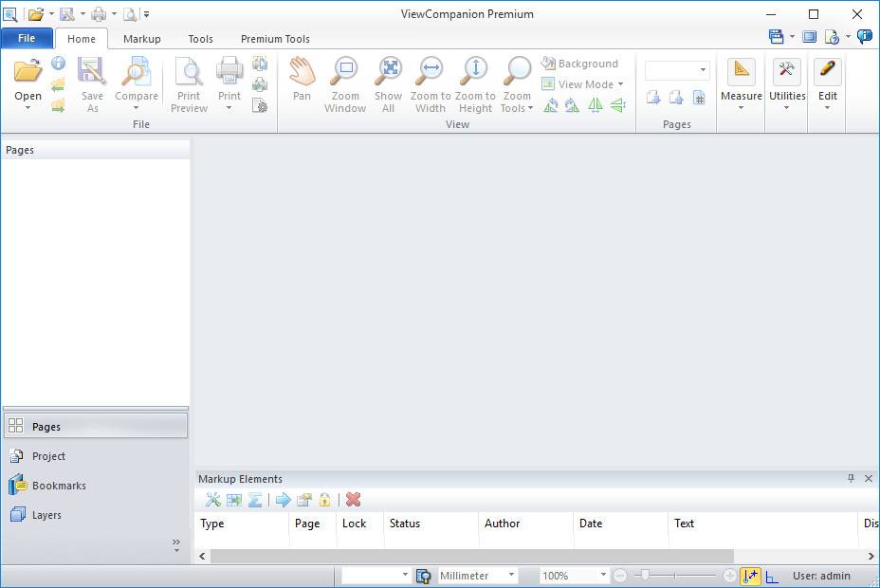Image resolution: width=880 pixels, height=588 pixels.
Task: Open the Compare tool
Action: tap(136, 83)
